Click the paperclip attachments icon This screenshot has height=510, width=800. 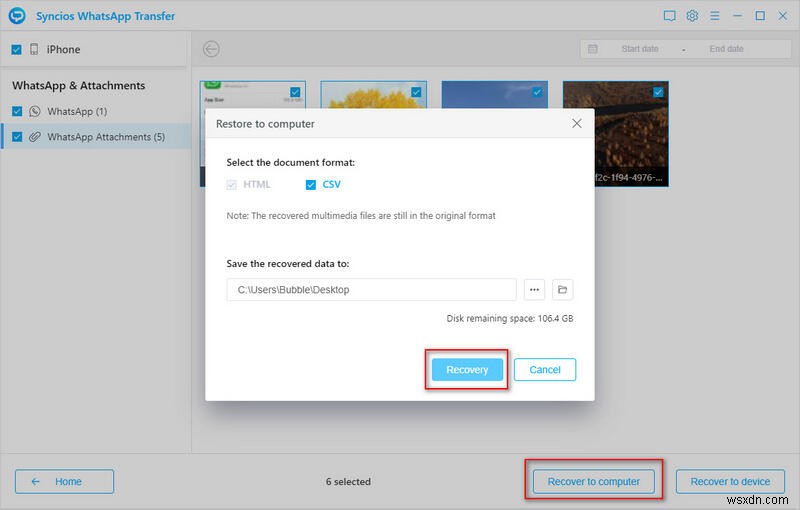point(34,137)
